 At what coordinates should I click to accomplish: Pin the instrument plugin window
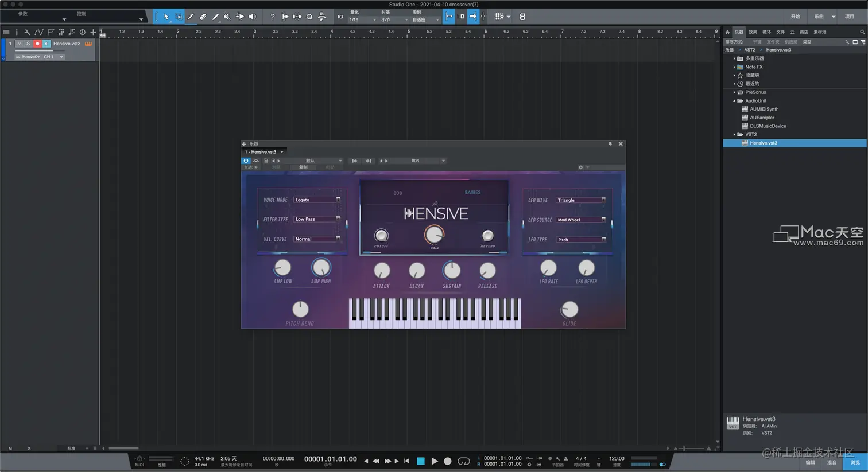tap(610, 144)
